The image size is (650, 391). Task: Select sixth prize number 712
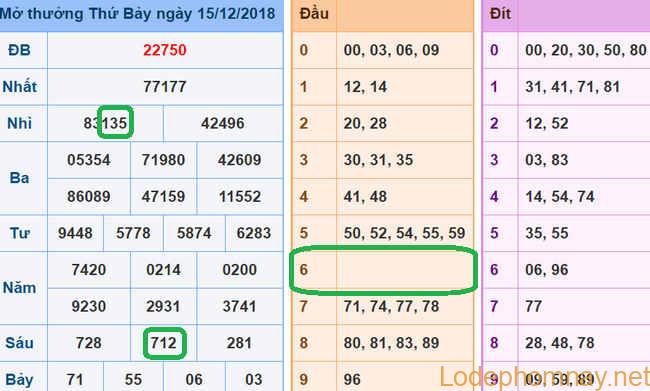pyautogui.click(x=163, y=343)
